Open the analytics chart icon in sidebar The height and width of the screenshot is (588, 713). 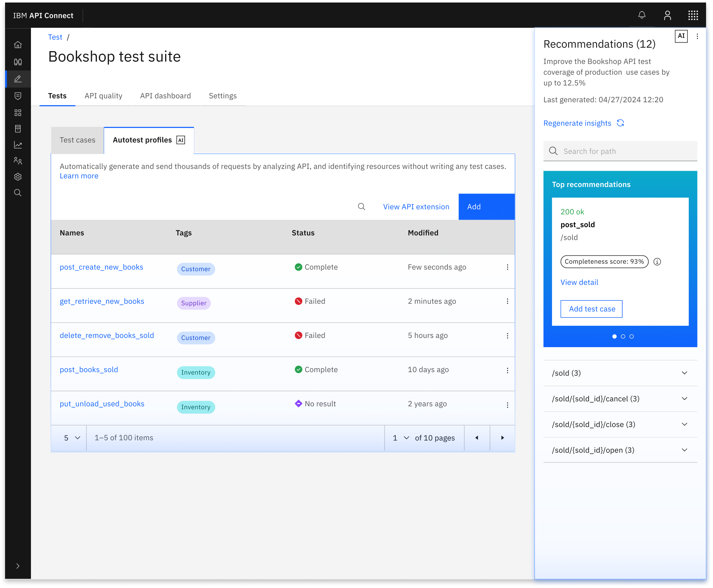click(18, 145)
